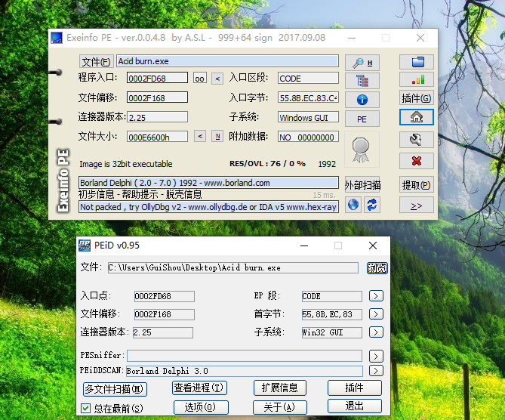
Task: Click the Borland Delphi detection result field
Action: [208, 183]
